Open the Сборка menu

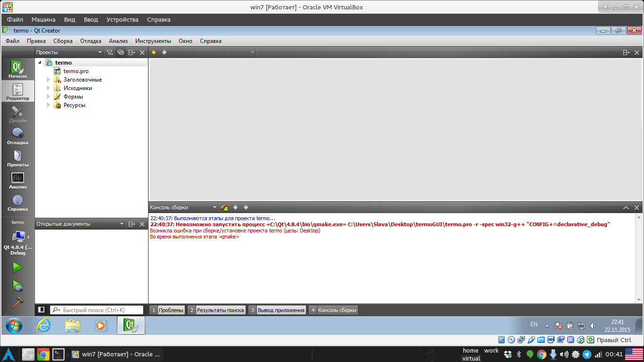pos(63,41)
